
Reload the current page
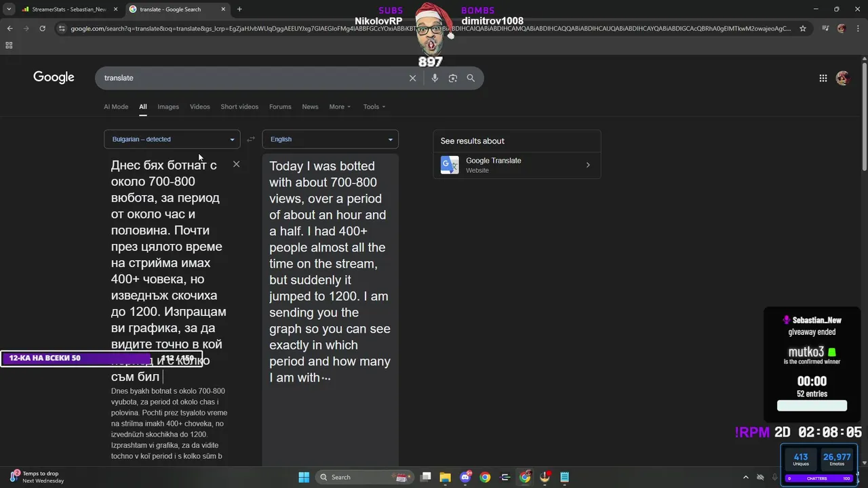tap(42, 28)
